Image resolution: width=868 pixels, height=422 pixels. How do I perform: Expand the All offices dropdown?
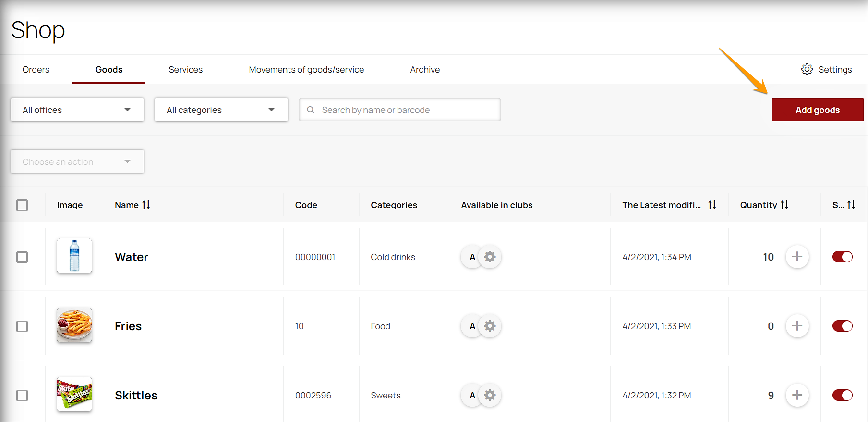77,110
